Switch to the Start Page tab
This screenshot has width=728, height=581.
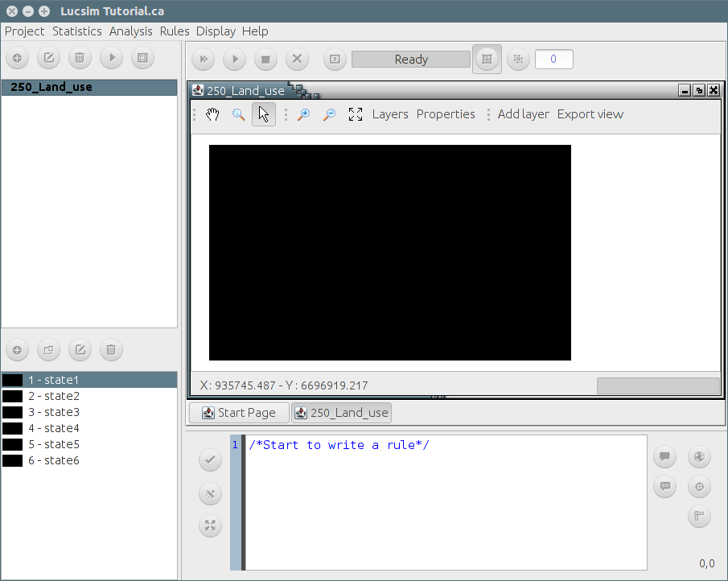[x=239, y=412]
